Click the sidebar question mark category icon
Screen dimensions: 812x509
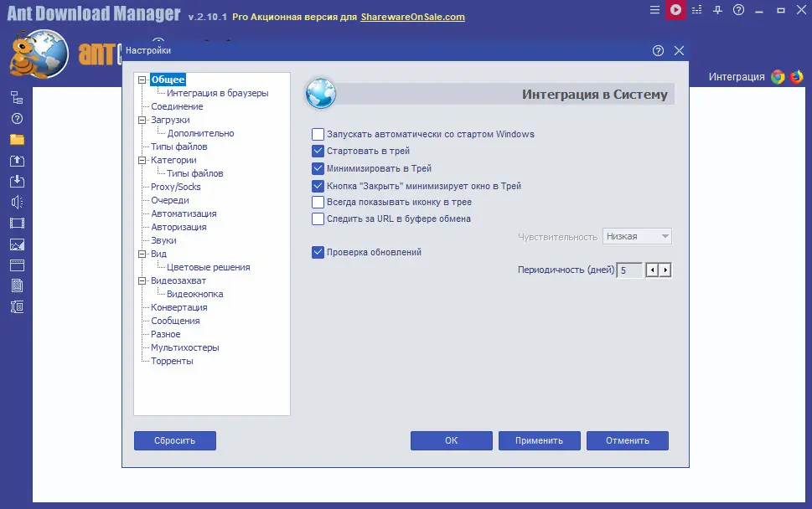pyautogui.click(x=17, y=118)
